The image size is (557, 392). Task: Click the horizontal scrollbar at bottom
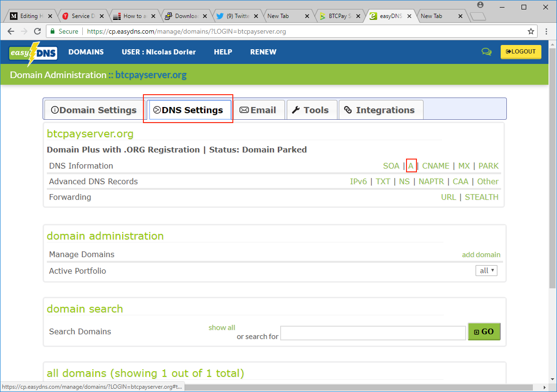359,387
